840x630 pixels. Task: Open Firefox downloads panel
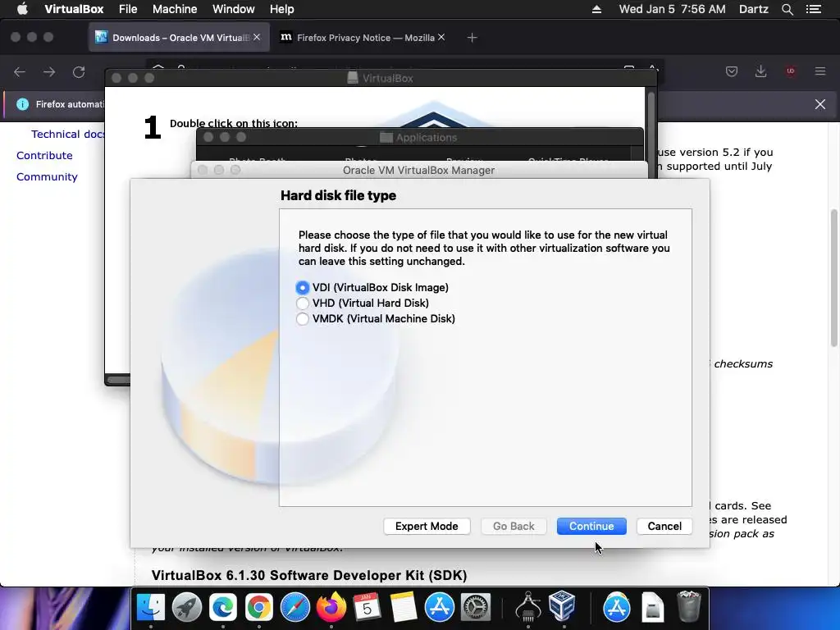point(760,71)
